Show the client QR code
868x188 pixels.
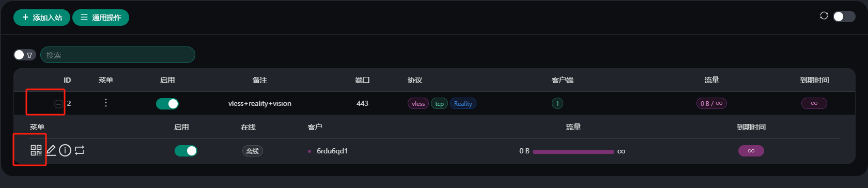(36, 150)
